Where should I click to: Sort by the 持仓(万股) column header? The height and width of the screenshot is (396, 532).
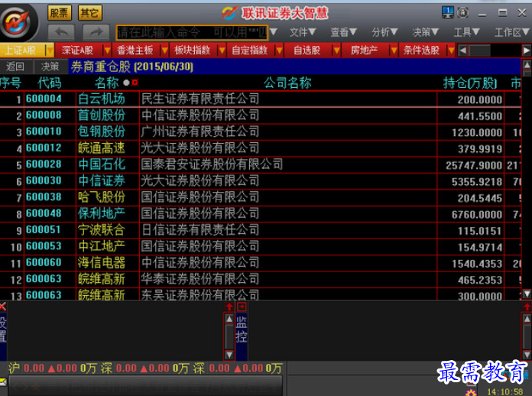tap(470, 83)
